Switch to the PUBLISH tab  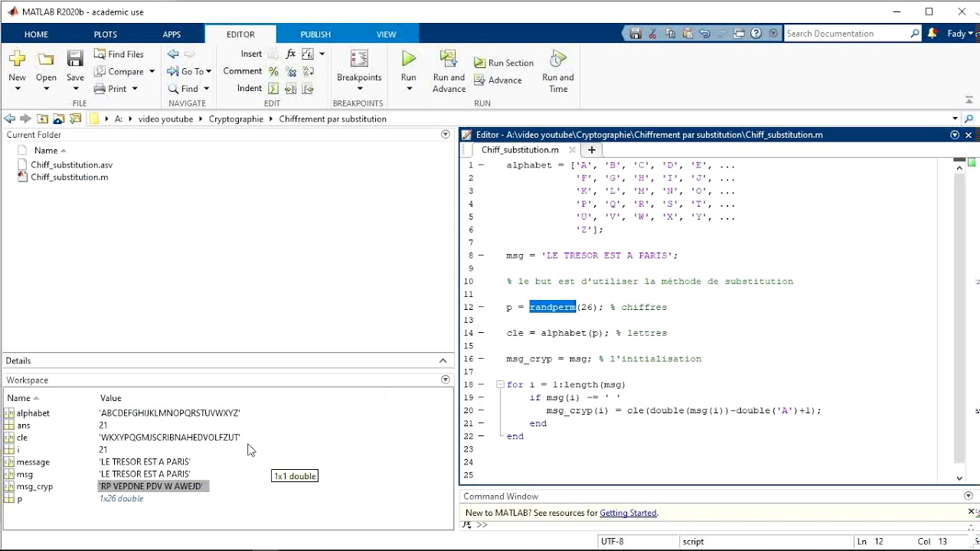tap(315, 34)
